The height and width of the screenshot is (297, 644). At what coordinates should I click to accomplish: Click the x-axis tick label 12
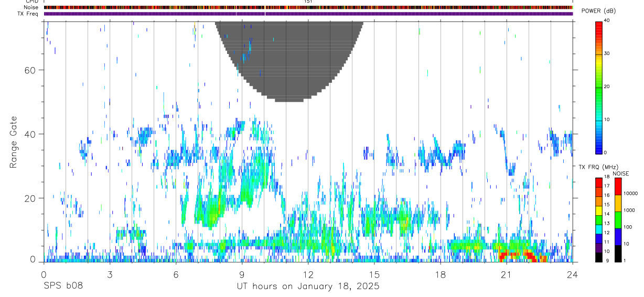308,274
